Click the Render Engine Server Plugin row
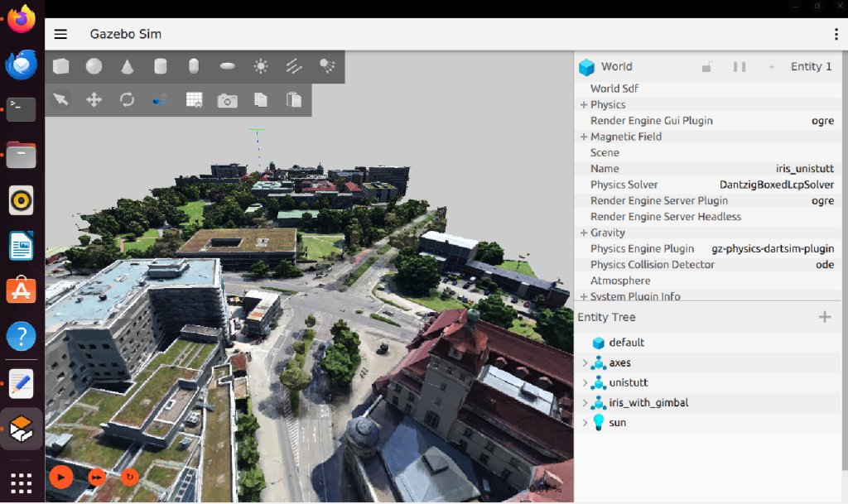Image resolution: width=848 pixels, height=504 pixels. pos(707,201)
